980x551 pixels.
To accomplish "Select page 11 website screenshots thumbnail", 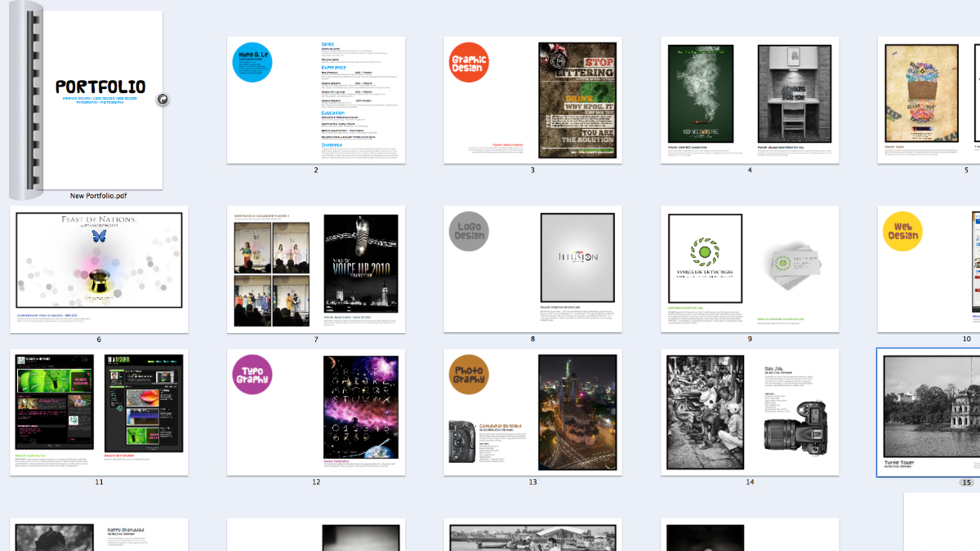I will [x=99, y=413].
